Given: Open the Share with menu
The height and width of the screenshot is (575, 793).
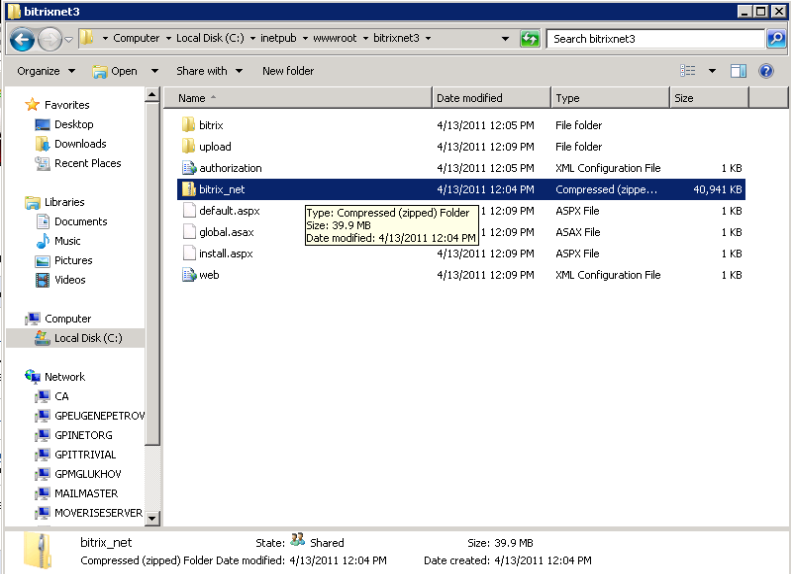Looking at the screenshot, I should pyautogui.click(x=209, y=71).
